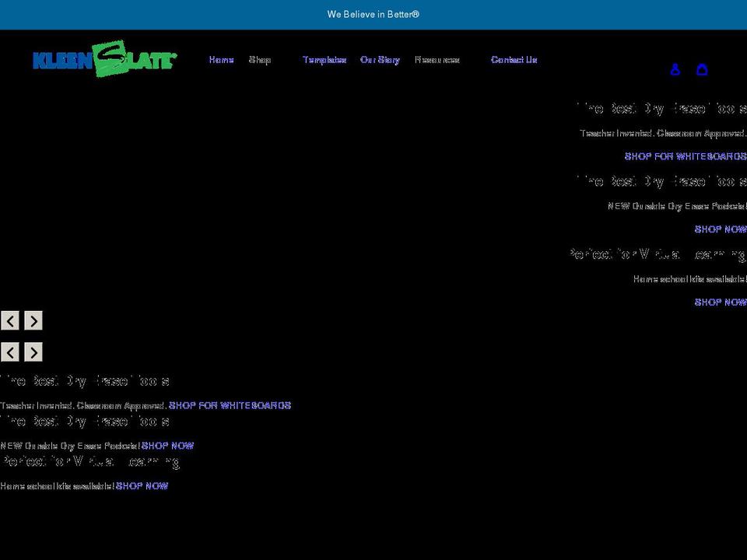The width and height of the screenshot is (747, 560).
Task: Open the Contact Us page
Action: click(514, 60)
